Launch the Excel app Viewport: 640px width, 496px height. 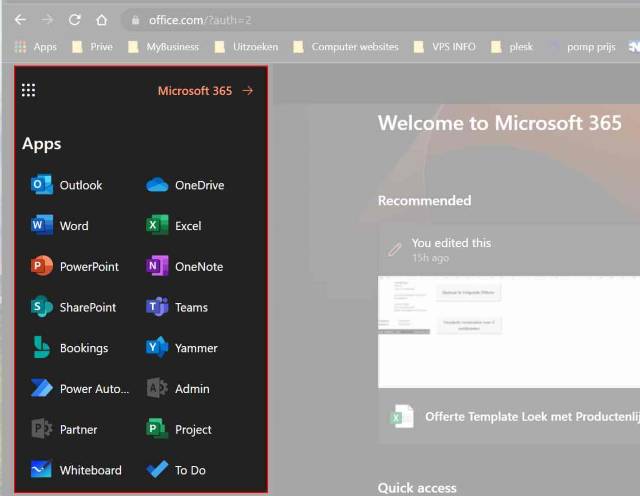157,226
